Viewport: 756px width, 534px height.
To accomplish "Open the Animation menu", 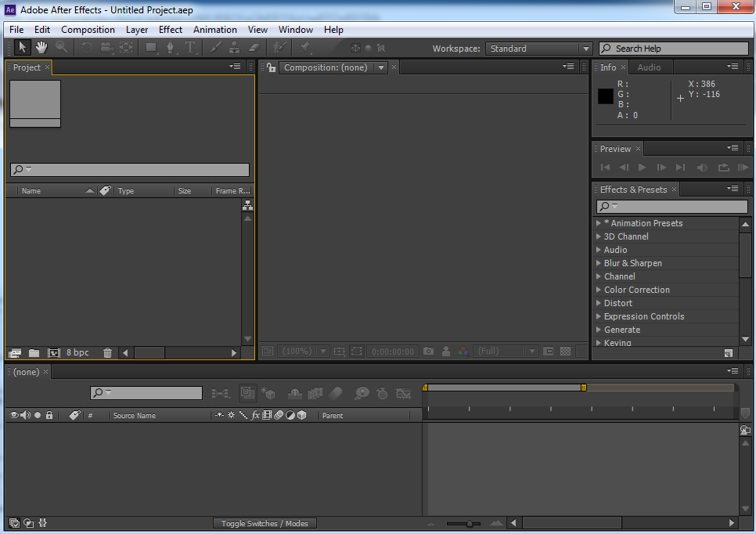I will coord(215,30).
